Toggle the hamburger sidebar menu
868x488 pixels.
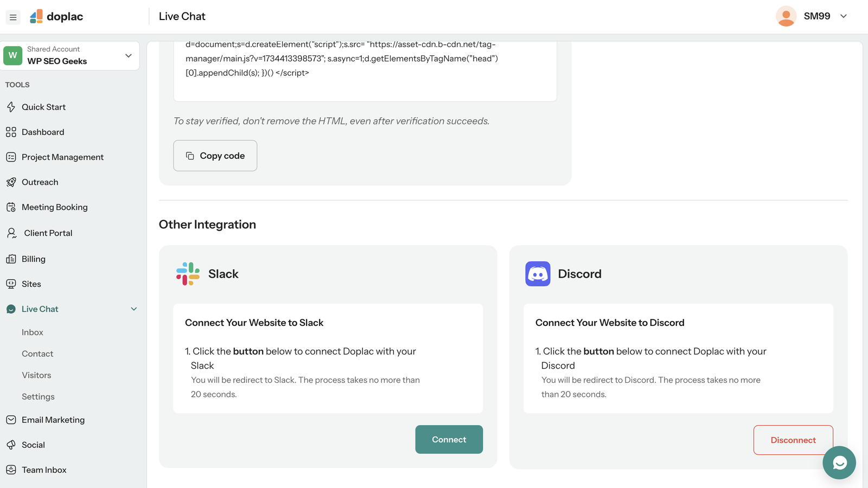13,17
